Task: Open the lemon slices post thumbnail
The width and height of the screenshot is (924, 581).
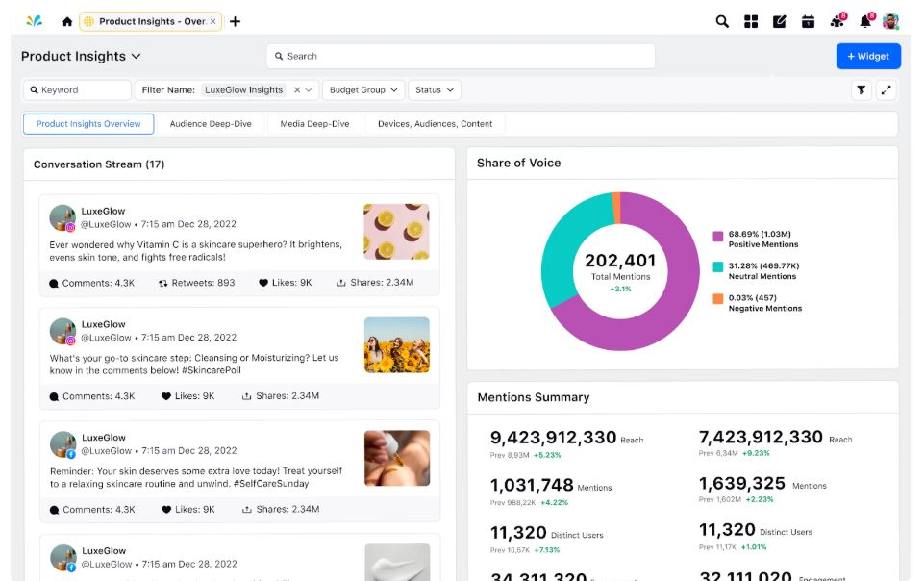Action: click(396, 232)
